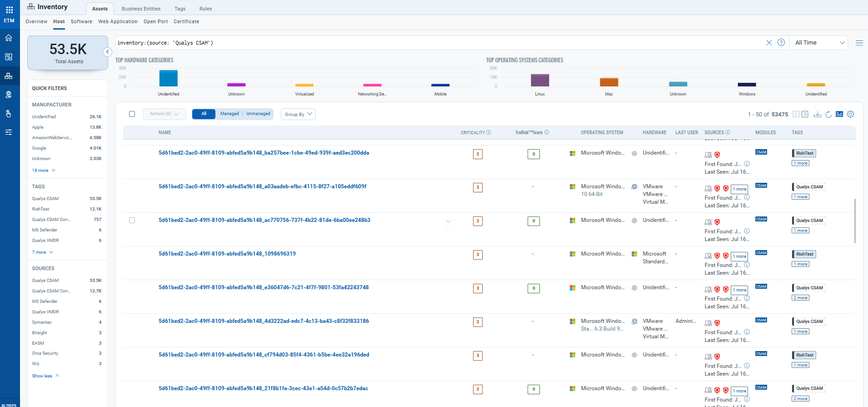Go to next page of results
The image size is (868, 407).
pos(805,114)
